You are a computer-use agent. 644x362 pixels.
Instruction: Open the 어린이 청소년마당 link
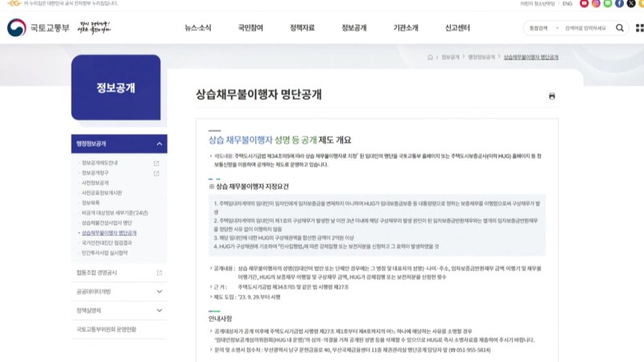[x=537, y=4]
